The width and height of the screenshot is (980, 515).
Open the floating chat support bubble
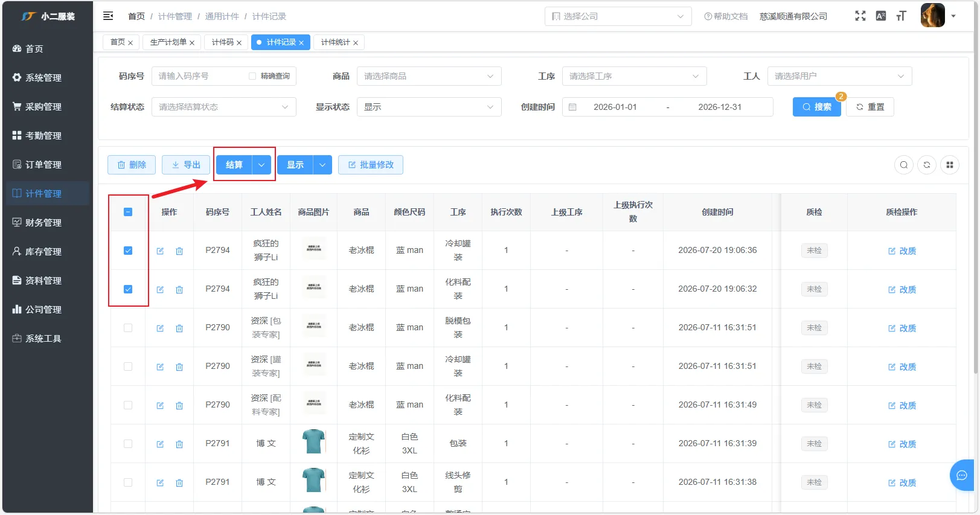pos(962,475)
